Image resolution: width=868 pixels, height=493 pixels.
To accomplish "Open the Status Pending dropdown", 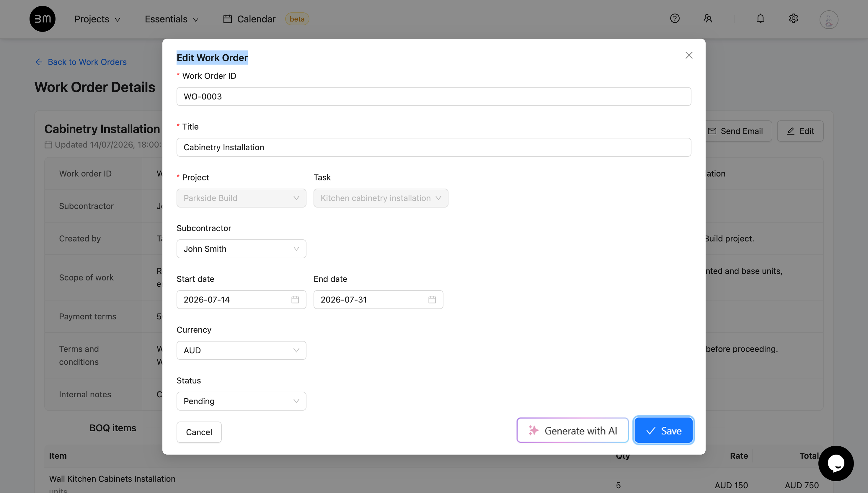I will (242, 401).
